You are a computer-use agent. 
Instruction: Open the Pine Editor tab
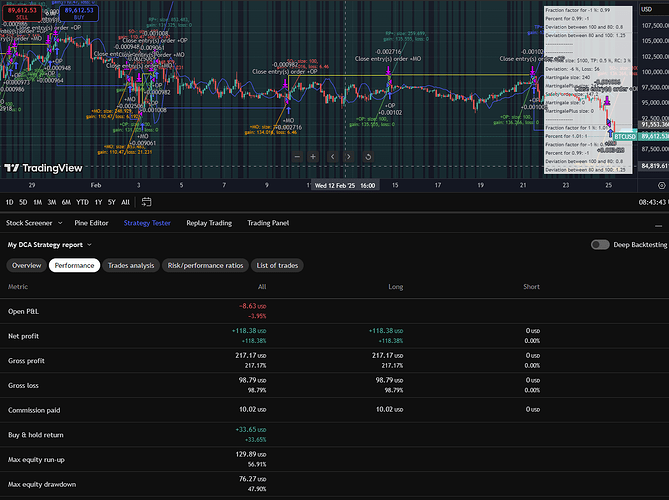(91, 223)
